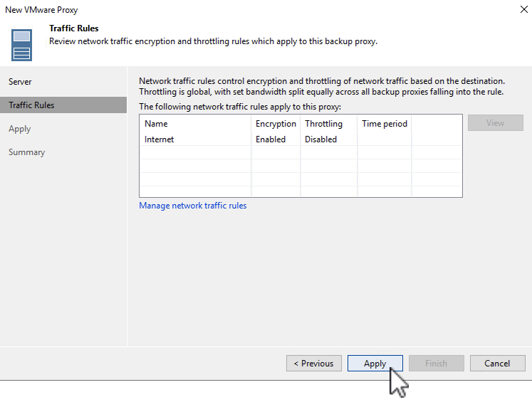The image size is (532, 402).
Task: Click the Disabled throttling cell
Action: (x=320, y=139)
